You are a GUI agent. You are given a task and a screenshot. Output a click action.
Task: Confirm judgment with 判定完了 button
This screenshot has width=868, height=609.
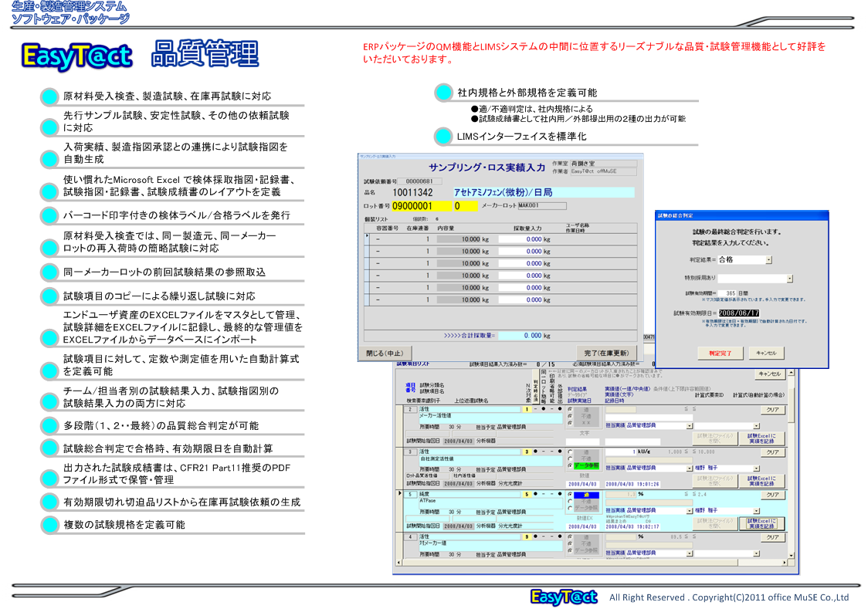pos(720,353)
